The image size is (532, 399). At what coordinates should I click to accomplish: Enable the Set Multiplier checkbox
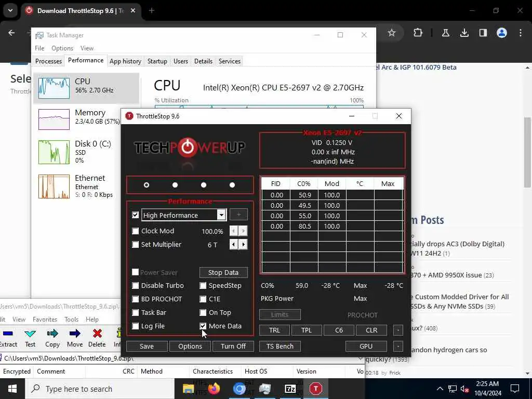click(x=136, y=245)
